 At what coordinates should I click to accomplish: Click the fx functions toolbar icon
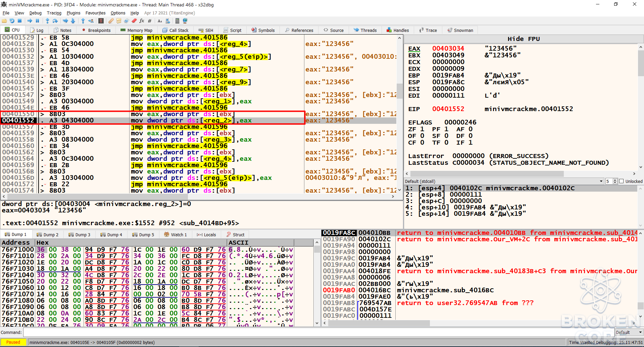pyautogui.click(x=142, y=21)
